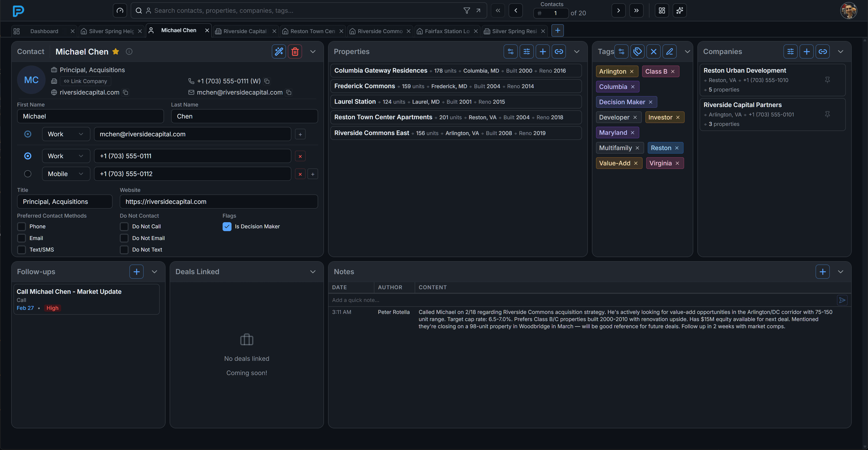Open the Dashboard tab

[x=44, y=31]
